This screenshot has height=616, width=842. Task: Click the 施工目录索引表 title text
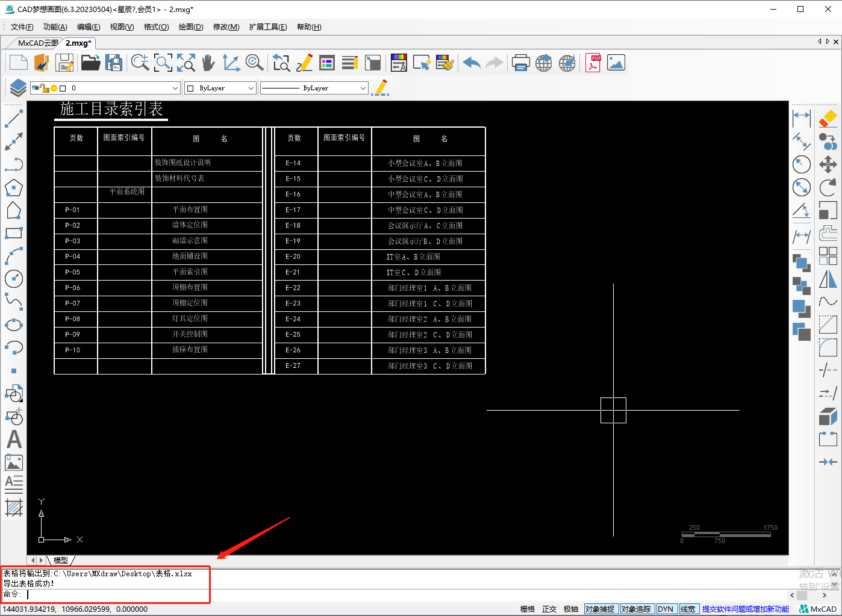click(111, 109)
